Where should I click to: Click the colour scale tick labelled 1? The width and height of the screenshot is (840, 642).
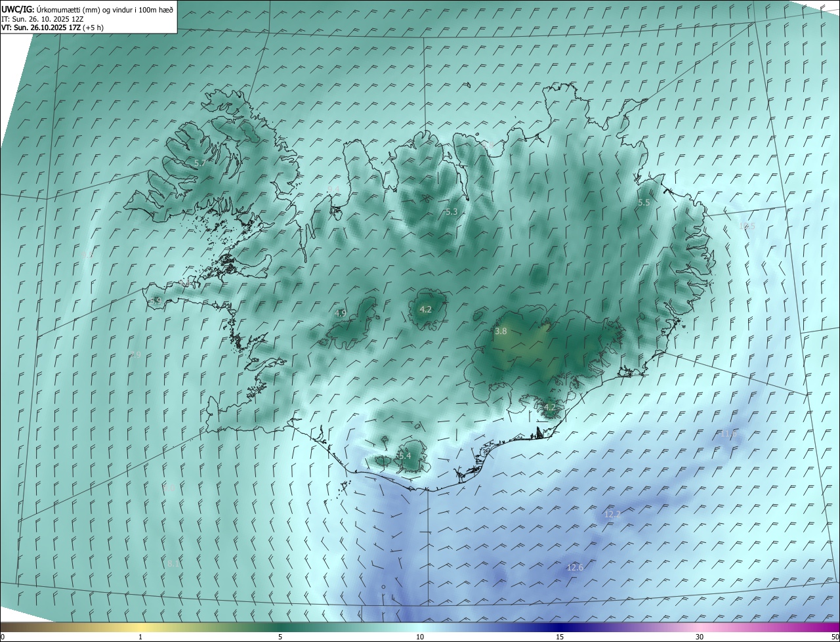pos(140,637)
